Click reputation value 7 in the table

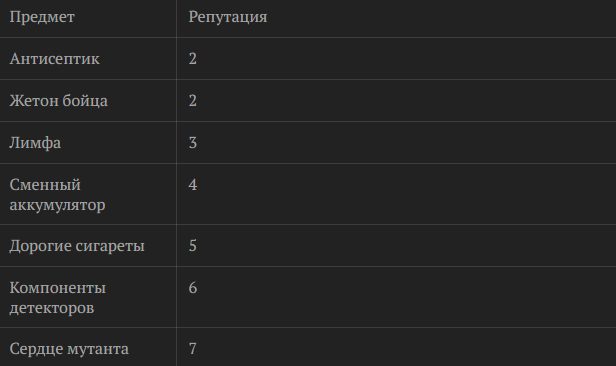click(192, 349)
